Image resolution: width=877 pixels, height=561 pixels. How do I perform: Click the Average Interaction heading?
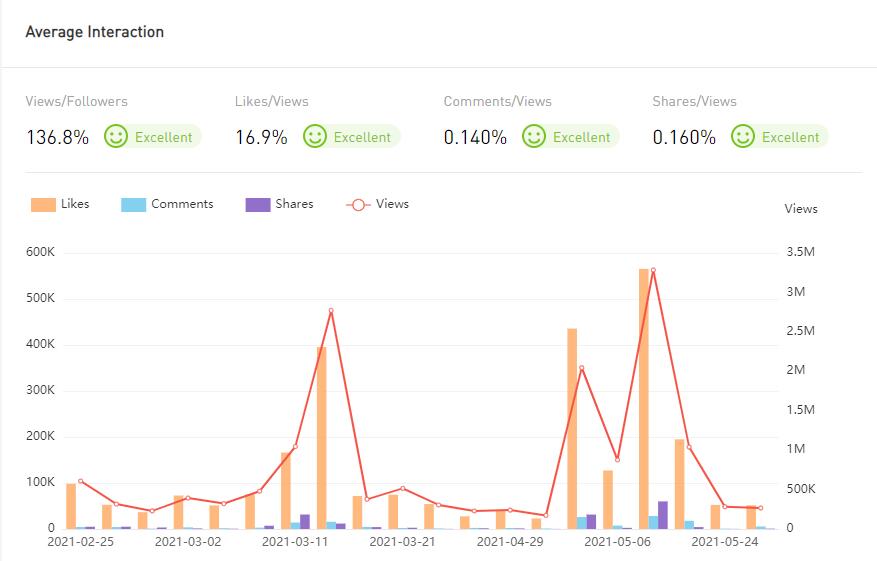94,32
